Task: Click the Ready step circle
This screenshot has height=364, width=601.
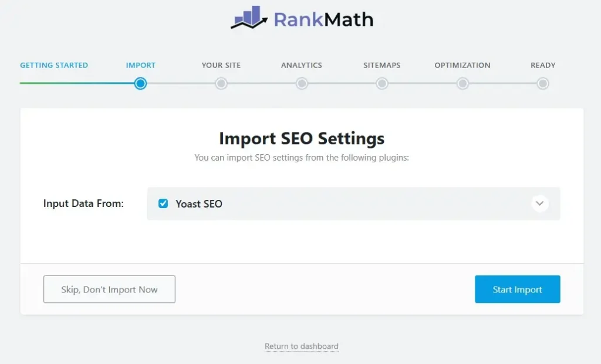Action: [543, 84]
